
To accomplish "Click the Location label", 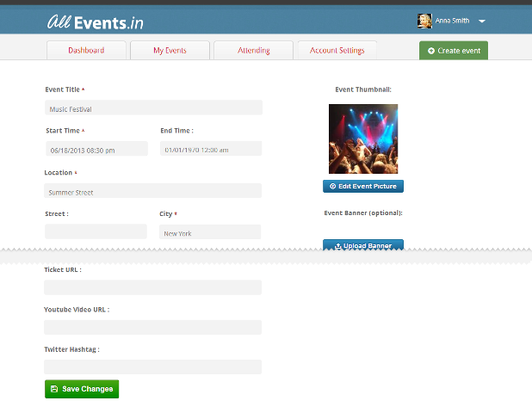I will [x=59, y=173].
